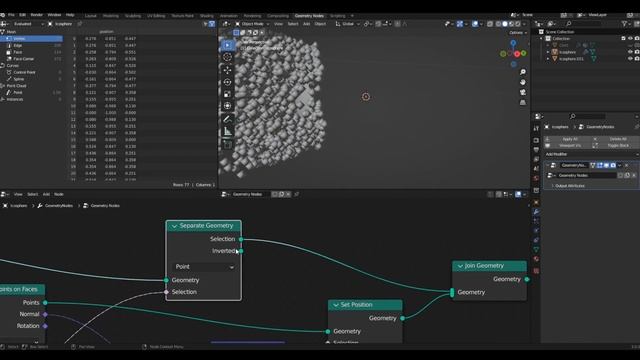Click the blue Z axis on navigation gizmo
Viewport: 640px width, 360px height.
click(x=513, y=43)
